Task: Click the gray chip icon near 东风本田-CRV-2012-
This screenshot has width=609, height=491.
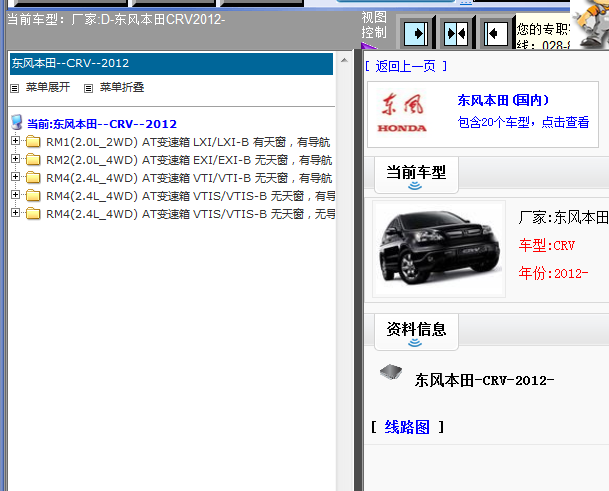Action: 391,372
